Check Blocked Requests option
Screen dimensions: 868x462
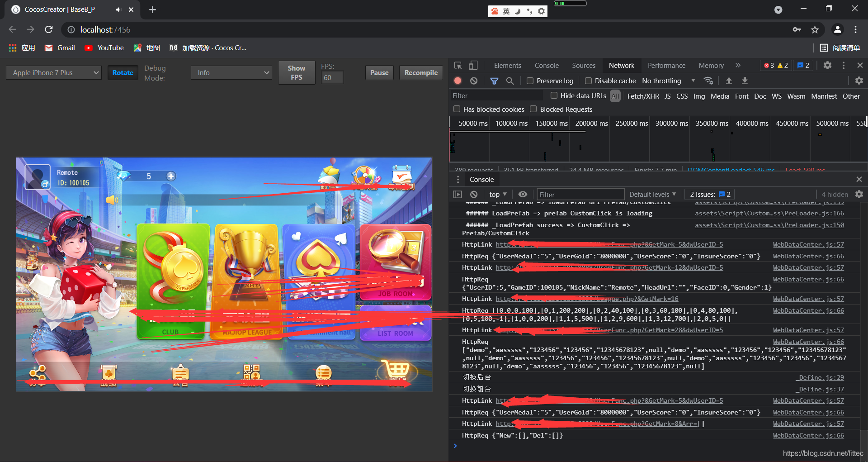click(533, 109)
